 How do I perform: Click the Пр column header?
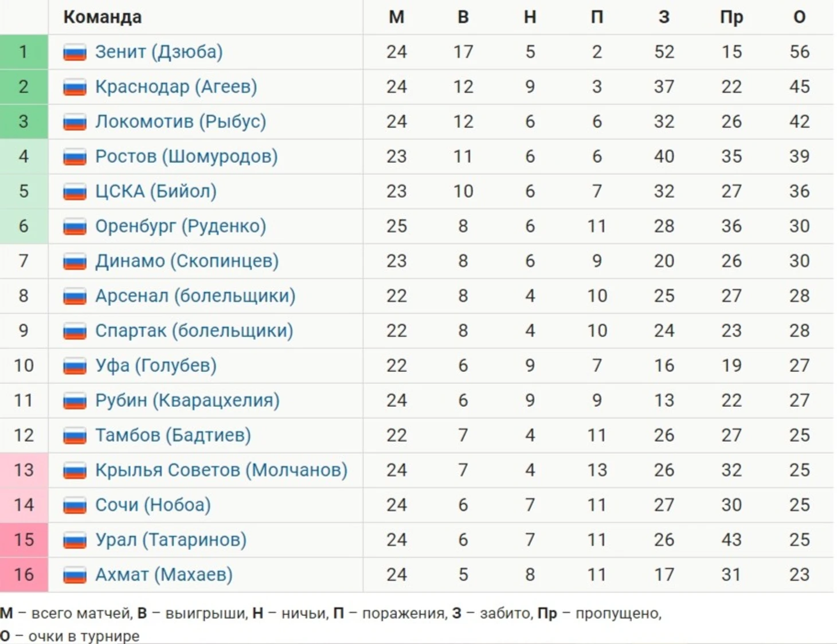click(x=732, y=17)
